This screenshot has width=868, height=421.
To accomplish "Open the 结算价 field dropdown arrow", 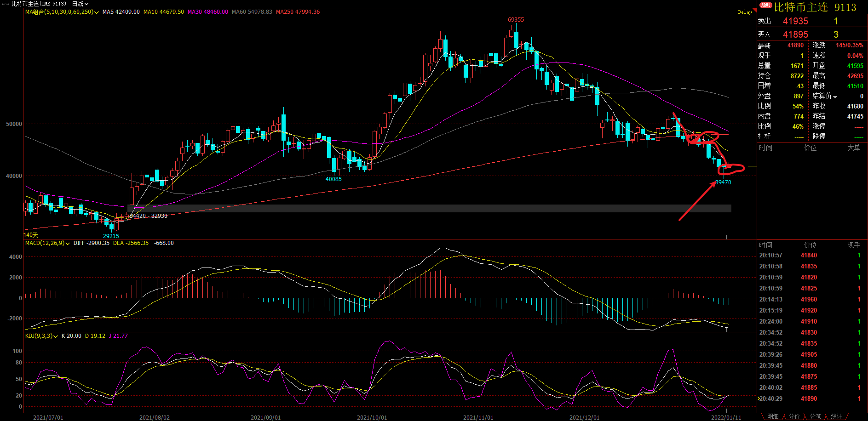I will point(835,97).
